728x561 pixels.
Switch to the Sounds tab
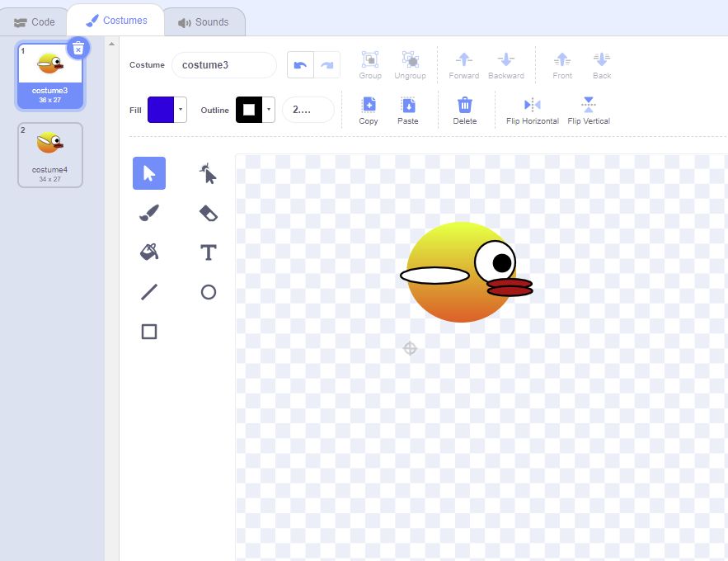pos(204,21)
